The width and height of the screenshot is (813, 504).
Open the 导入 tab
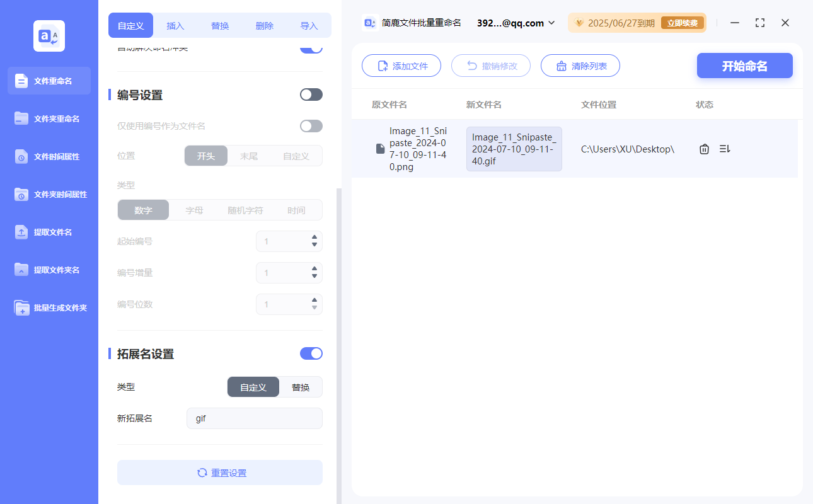pyautogui.click(x=309, y=25)
